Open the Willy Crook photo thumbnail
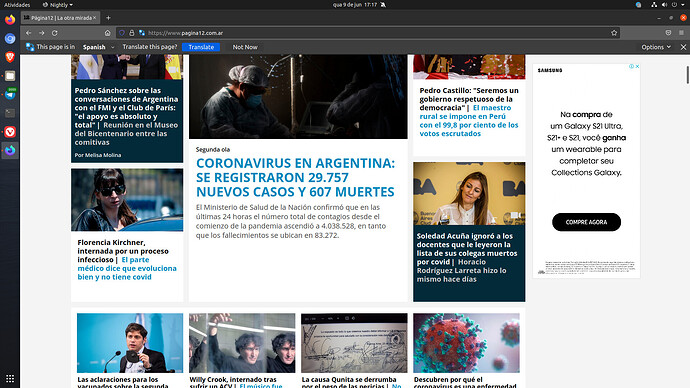 tap(242, 343)
